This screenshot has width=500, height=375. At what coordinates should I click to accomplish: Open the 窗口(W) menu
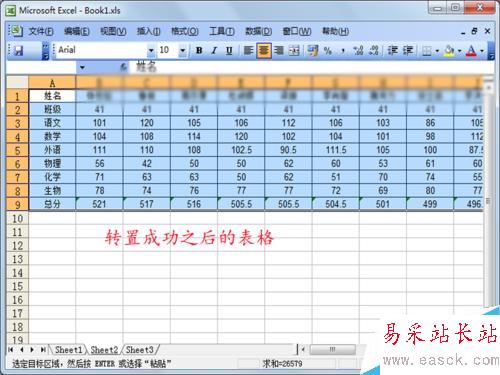pyautogui.click(x=297, y=31)
